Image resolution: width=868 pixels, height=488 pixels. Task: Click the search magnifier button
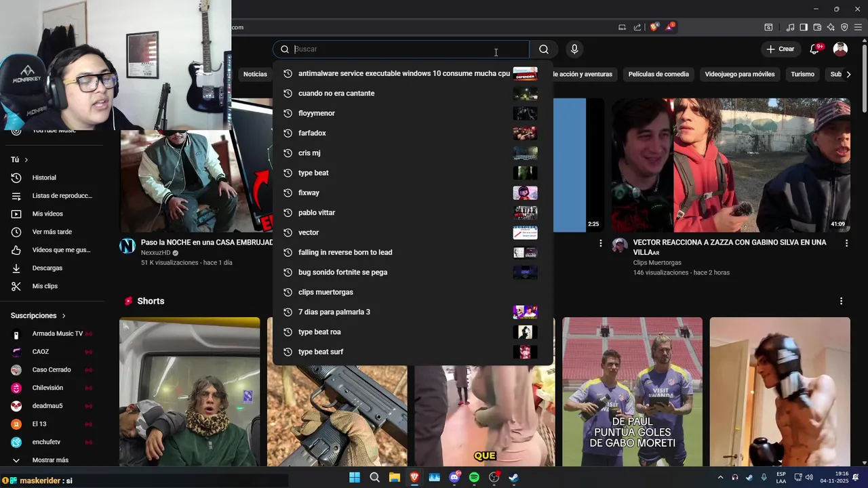[x=544, y=49]
